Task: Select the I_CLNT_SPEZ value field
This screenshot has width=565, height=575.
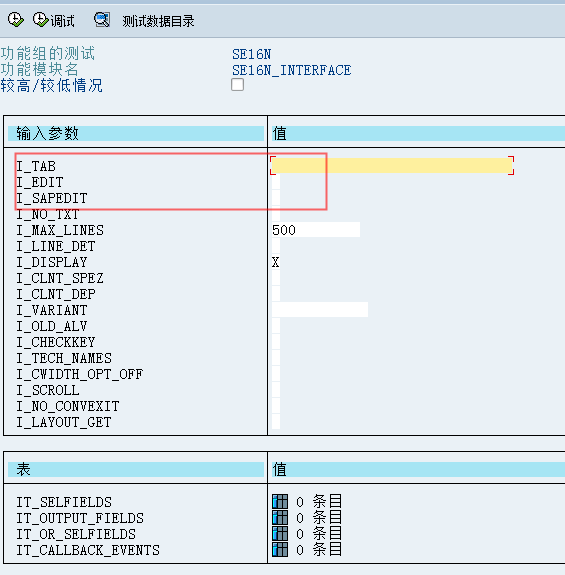Action: 276,278
